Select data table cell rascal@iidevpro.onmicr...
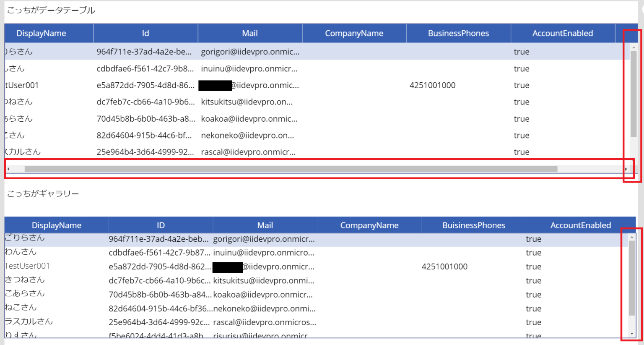 248,152
